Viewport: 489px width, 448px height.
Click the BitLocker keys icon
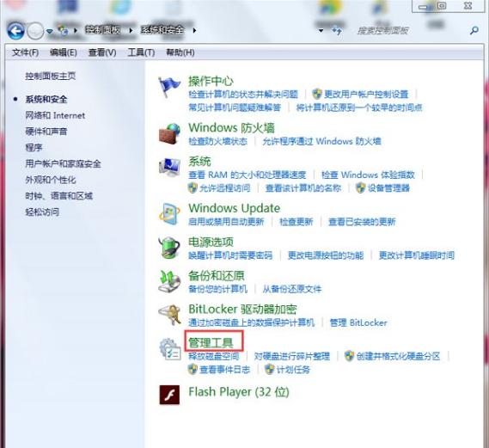point(169,315)
